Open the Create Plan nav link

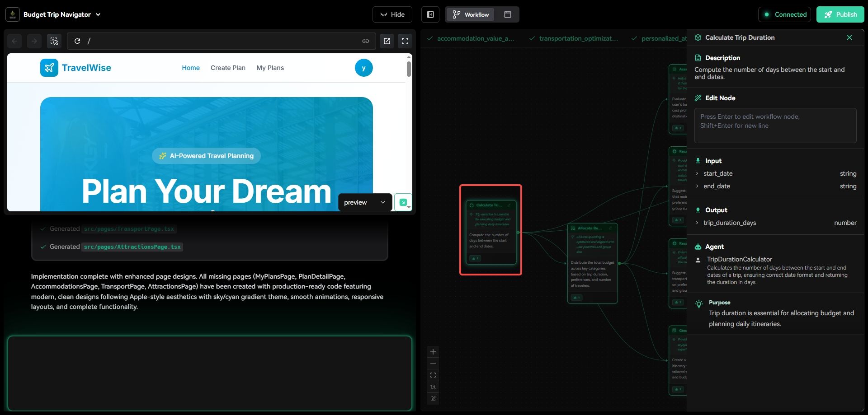coord(228,68)
